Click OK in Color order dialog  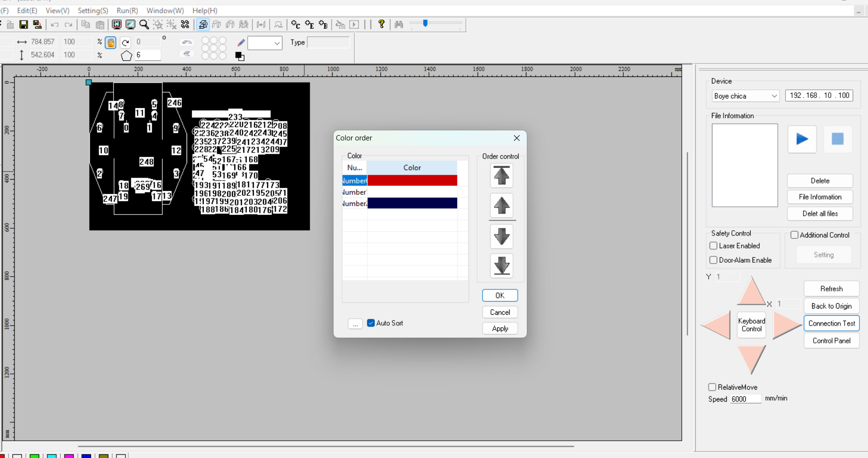[500, 296]
